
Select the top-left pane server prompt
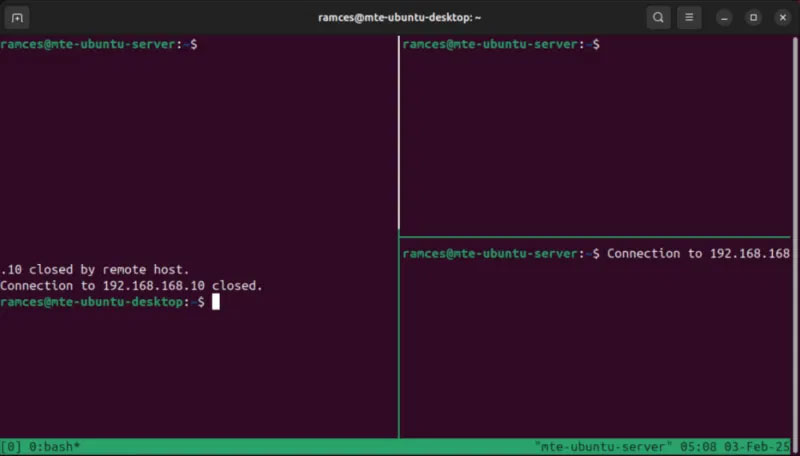[x=98, y=44]
